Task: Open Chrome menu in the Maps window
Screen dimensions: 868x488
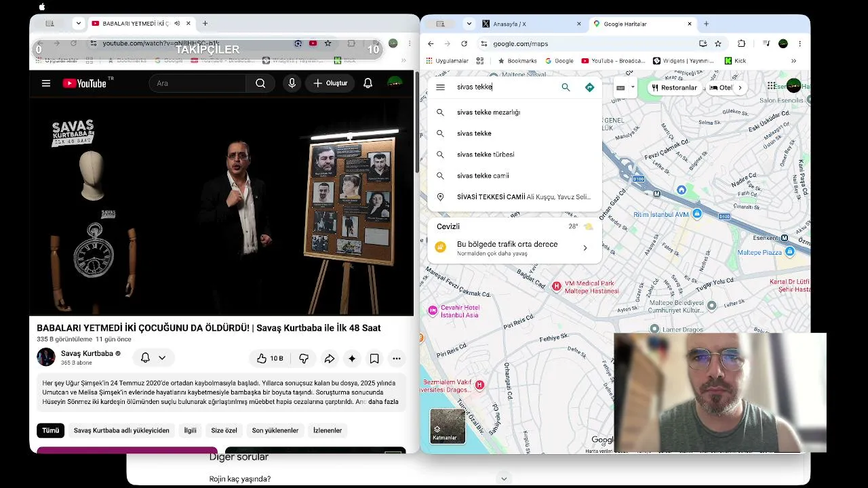Action: coord(800,43)
